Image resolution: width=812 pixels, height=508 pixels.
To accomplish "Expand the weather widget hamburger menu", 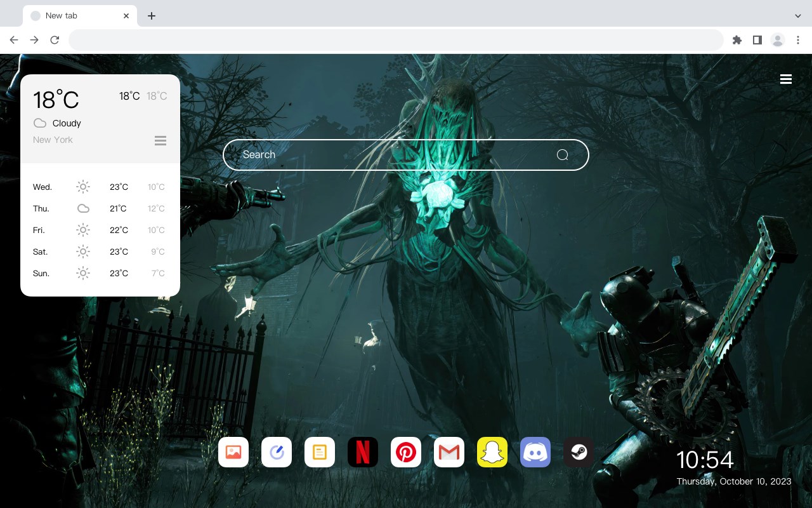I will point(160,140).
